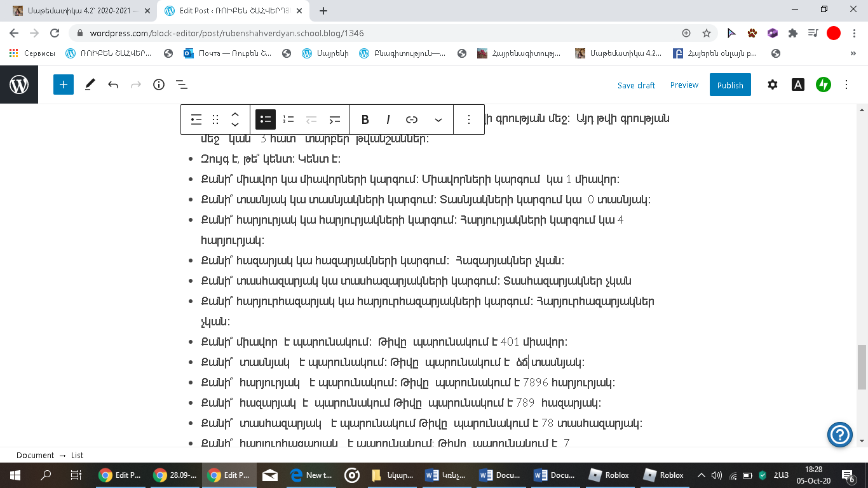Select the pencil Tools icon
The image size is (868, 488).
pos(90,85)
